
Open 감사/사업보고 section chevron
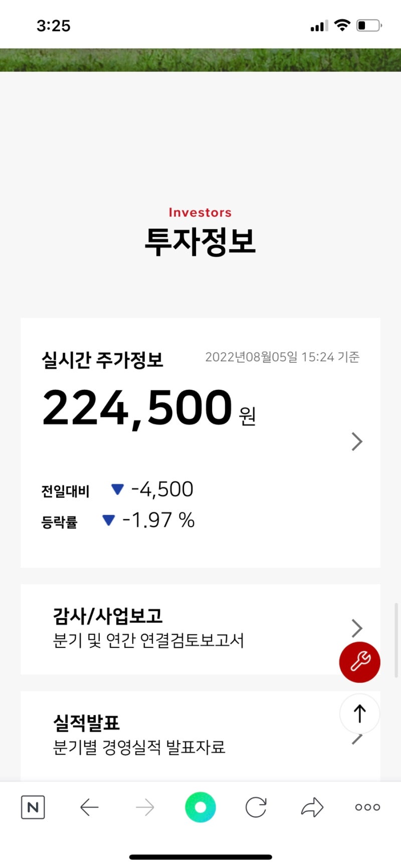click(x=357, y=627)
